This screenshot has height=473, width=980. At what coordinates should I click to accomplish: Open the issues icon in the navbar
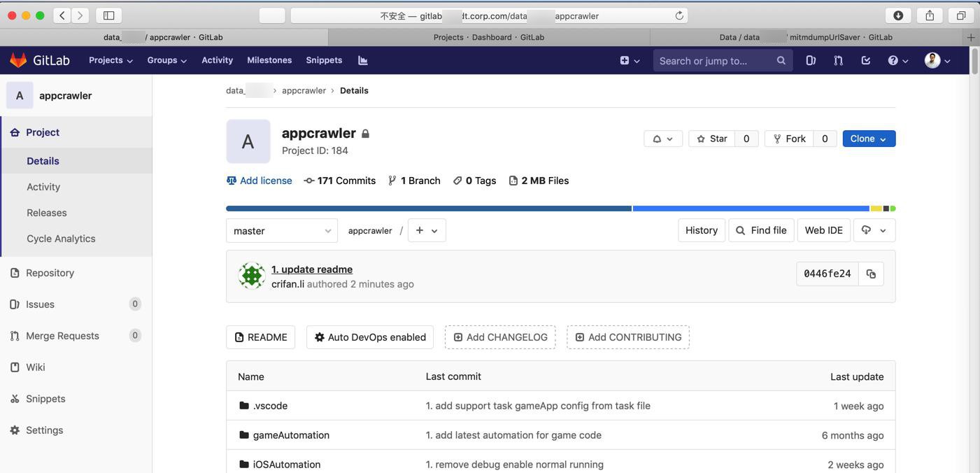coord(811,60)
